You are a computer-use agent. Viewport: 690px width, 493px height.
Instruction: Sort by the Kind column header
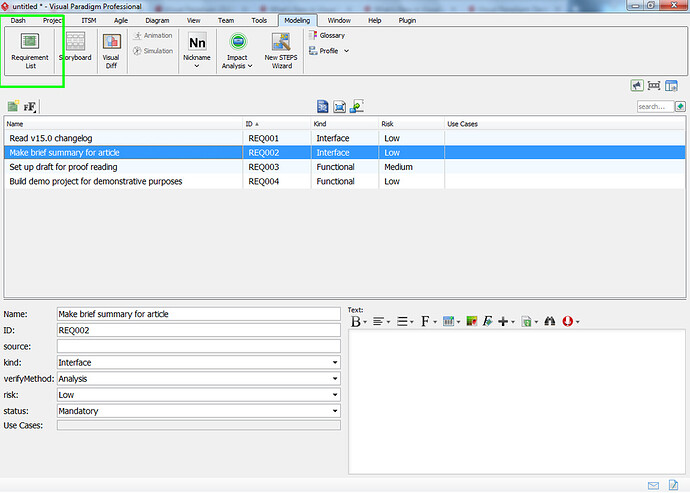(x=344, y=124)
